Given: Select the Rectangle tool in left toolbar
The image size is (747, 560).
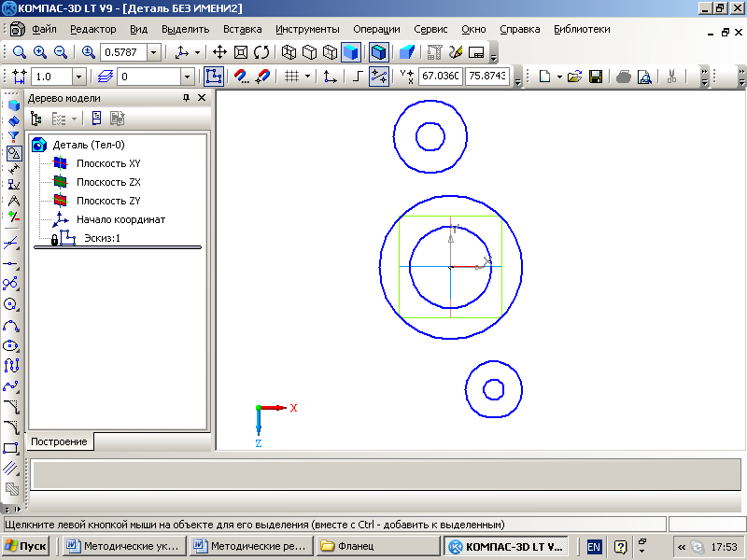Looking at the screenshot, I should (11, 448).
